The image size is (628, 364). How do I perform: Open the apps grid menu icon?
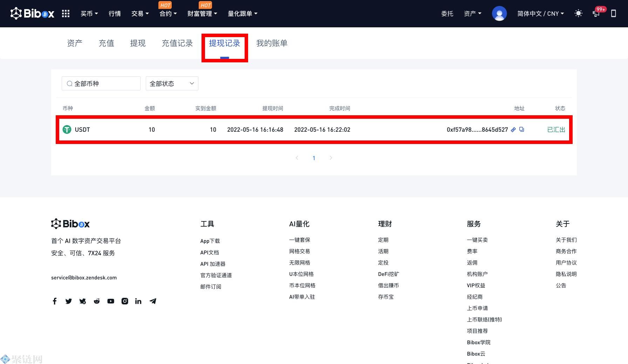tap(66, 14)
